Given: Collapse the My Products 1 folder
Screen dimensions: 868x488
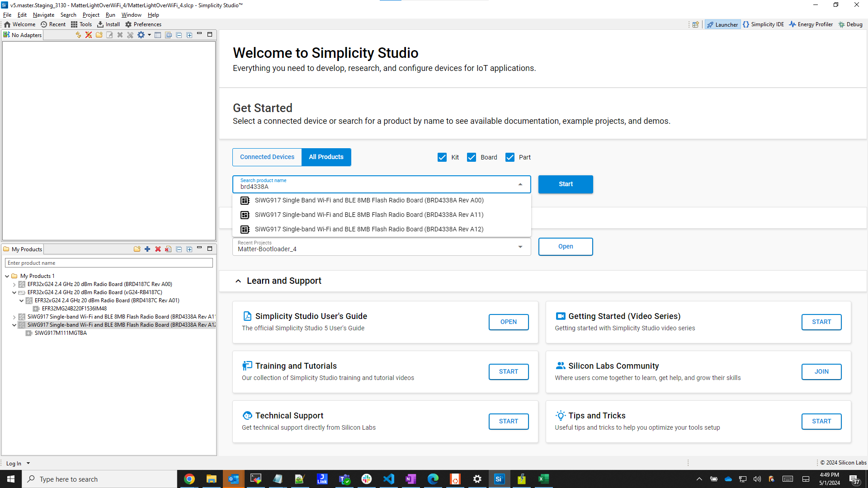Looking at the screenshot, I should [x=7, y=276].
